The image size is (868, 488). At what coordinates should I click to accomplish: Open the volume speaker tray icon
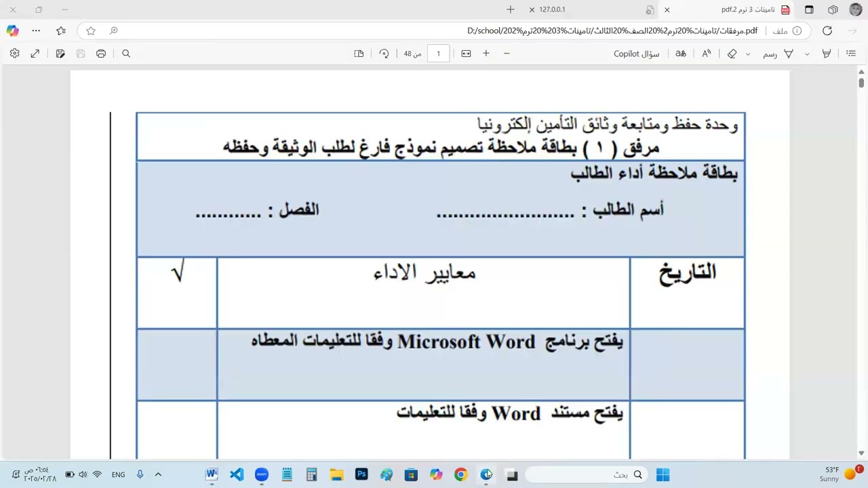pos(83,474)
